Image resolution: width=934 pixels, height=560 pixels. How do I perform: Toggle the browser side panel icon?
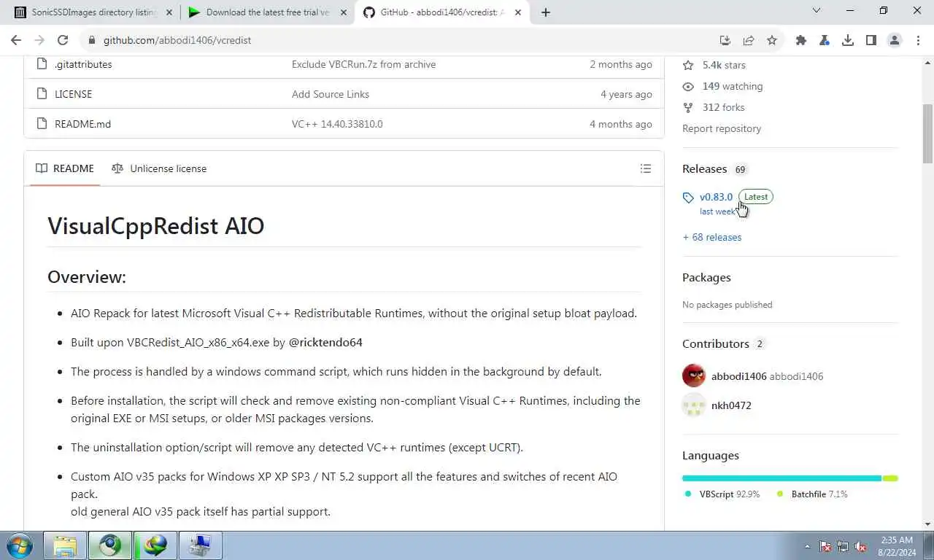coord(871,40)
